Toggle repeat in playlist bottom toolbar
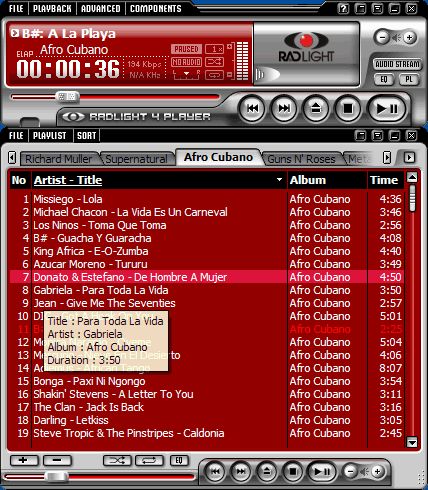Viewport: 428px width, 490px height. click(x=149, y=461)
